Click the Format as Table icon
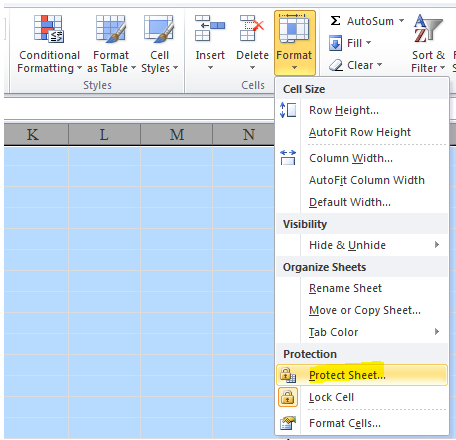Screen dimensions: 456x440 click(x=111, y=29)
